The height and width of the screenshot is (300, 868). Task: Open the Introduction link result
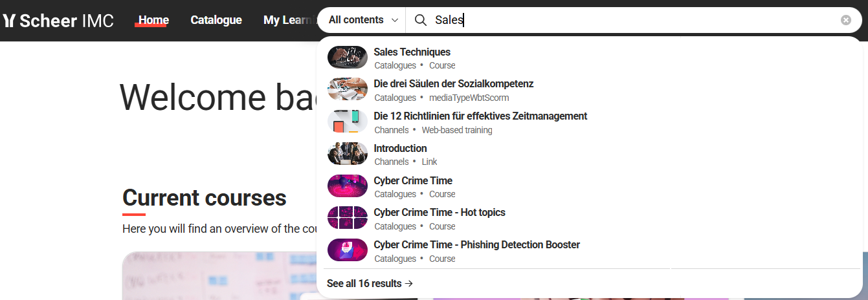400,149
